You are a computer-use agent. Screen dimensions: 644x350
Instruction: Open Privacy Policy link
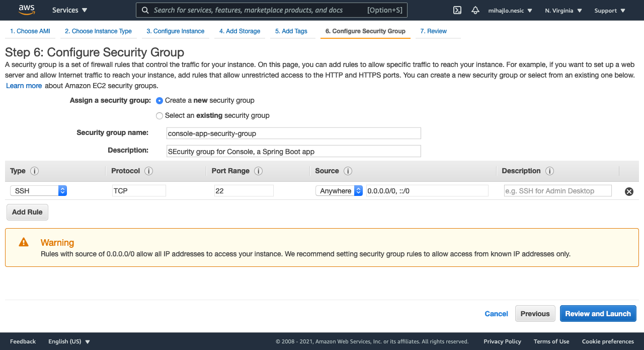pyautogui.click(x=502, y=341)
